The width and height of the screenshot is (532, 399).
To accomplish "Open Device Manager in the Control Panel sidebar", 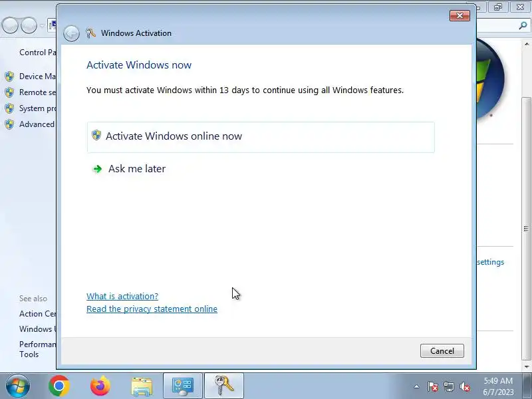I will [x=37, y=76].
